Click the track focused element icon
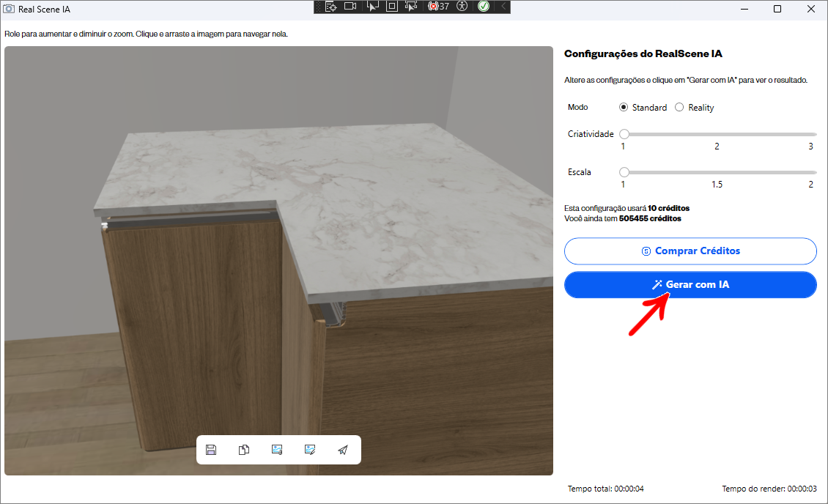 [x=410, y=7]
